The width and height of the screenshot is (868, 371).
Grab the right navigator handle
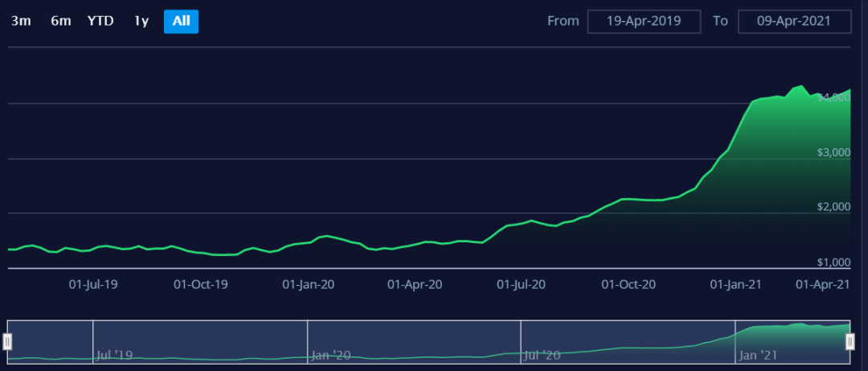coord(850,343)
